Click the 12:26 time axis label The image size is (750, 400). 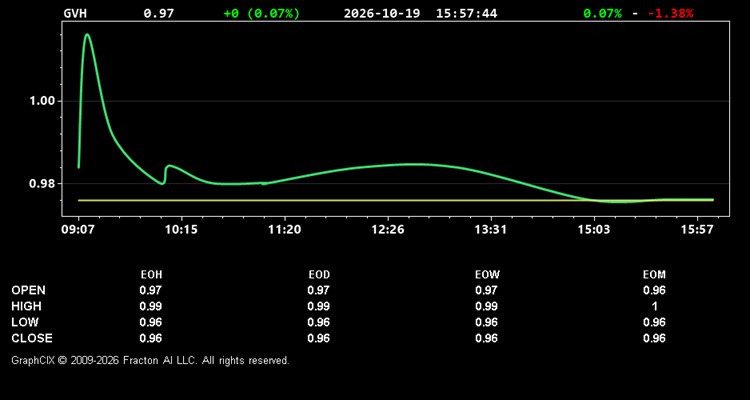[388, 230]
